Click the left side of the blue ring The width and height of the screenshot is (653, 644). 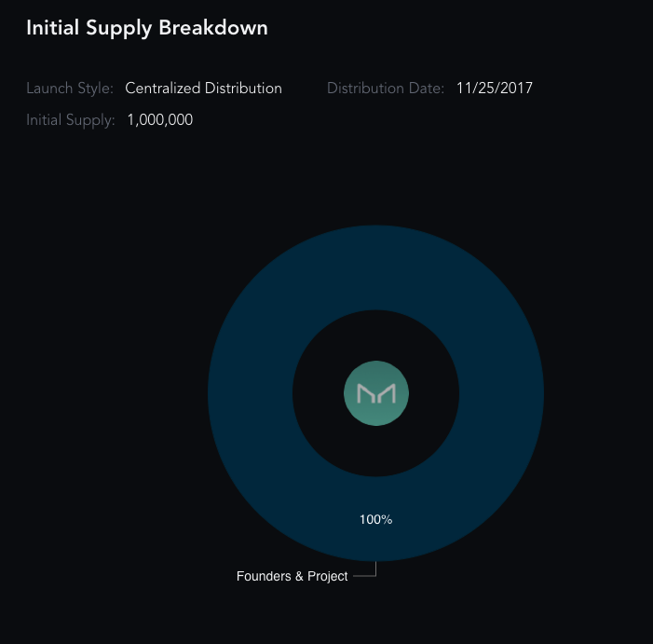pos(250,393)
